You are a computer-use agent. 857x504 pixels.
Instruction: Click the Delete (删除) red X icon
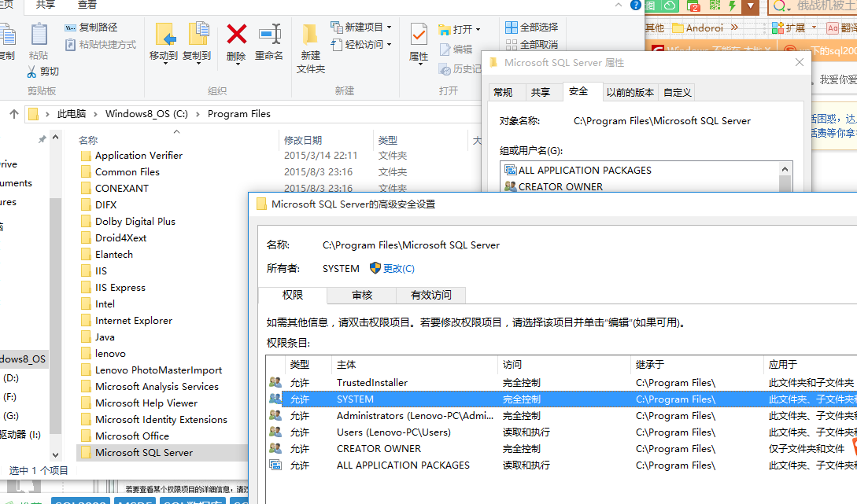(x=236, y=35)
